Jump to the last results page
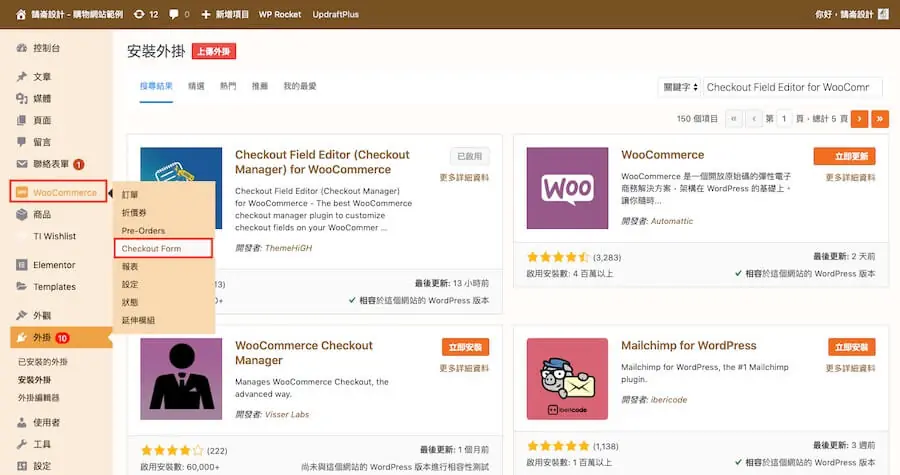900x475 pixels. [x=880, y=119]
